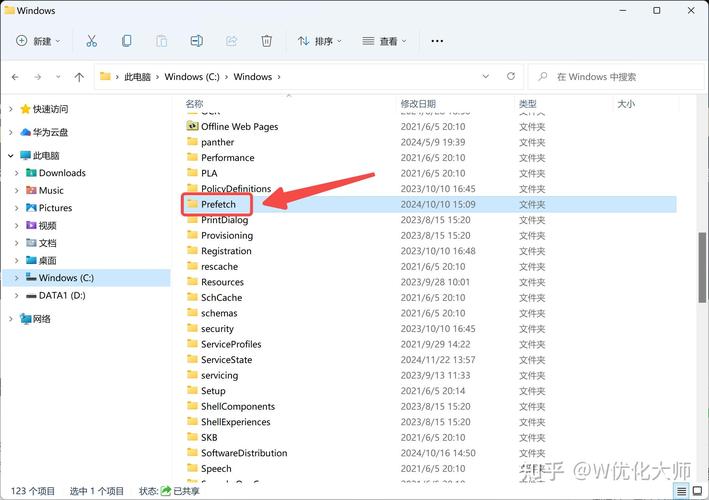Open the 新建 (New) dropdown
709x500 pixels.
coord(38,41)
